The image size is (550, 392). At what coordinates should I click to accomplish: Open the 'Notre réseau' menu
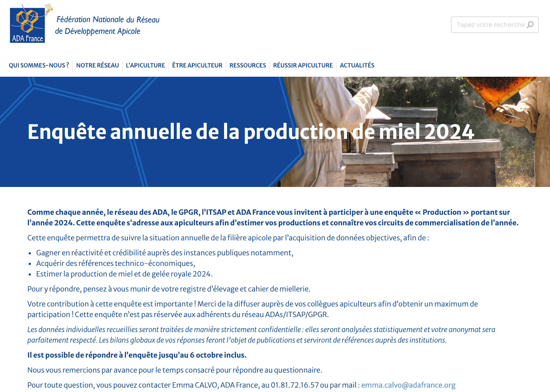(x=97, y=65)
